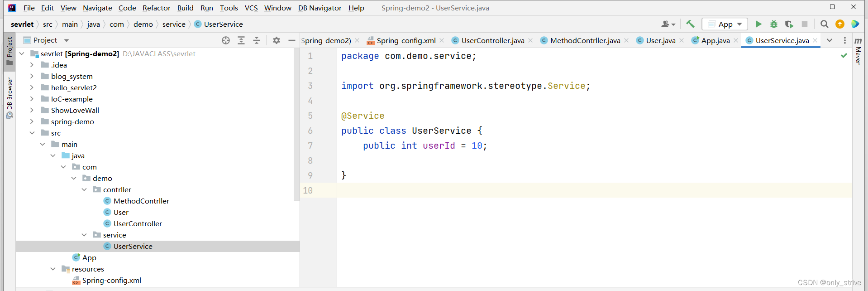Close the UserController.java tab

click(x=530, y=40)
